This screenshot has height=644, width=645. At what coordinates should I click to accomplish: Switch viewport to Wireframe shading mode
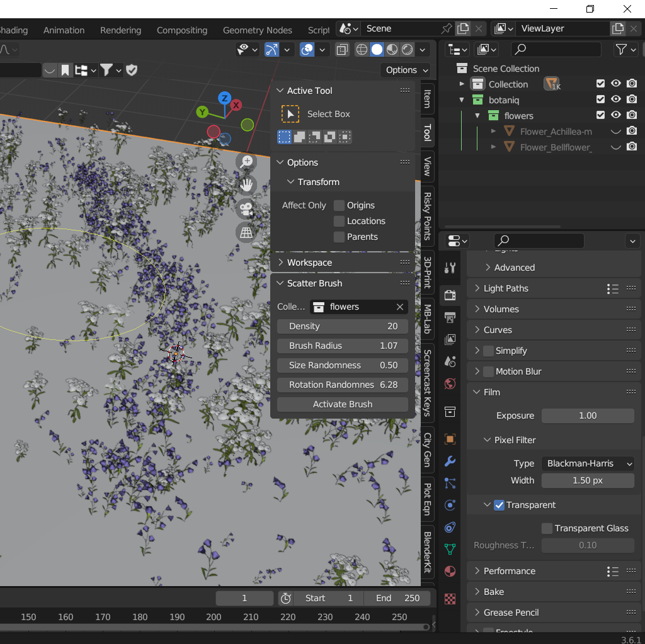coord(362,50)
